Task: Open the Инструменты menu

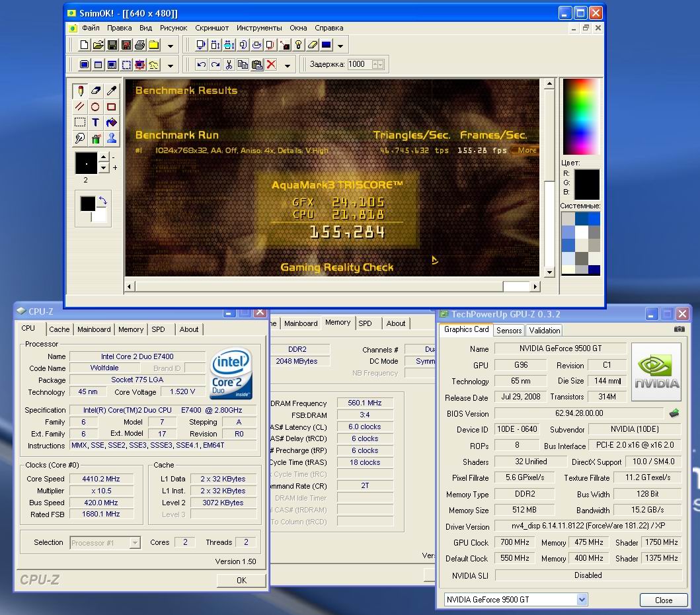Action: 259,28
